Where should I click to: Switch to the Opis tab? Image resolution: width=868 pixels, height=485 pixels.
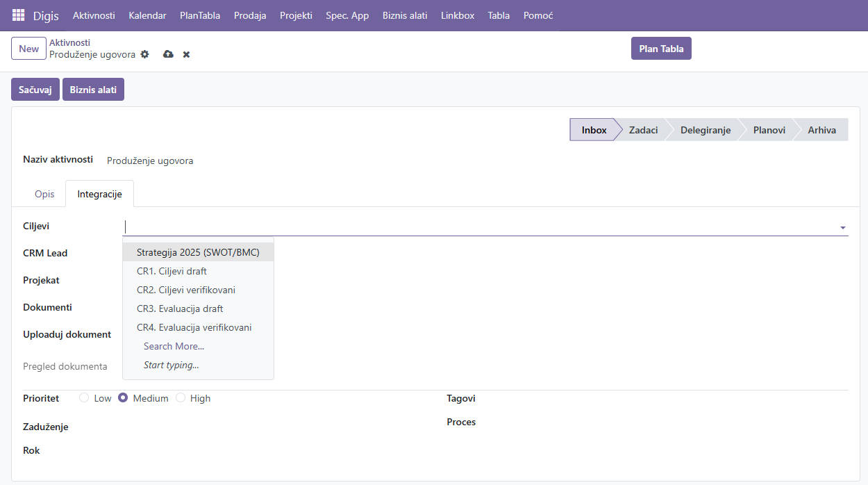[x=44, y=194]
